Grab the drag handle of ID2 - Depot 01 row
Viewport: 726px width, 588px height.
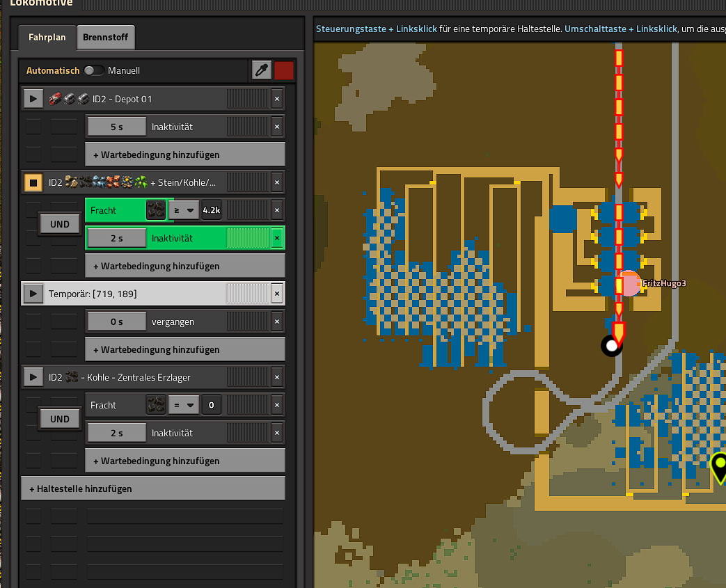248,99
